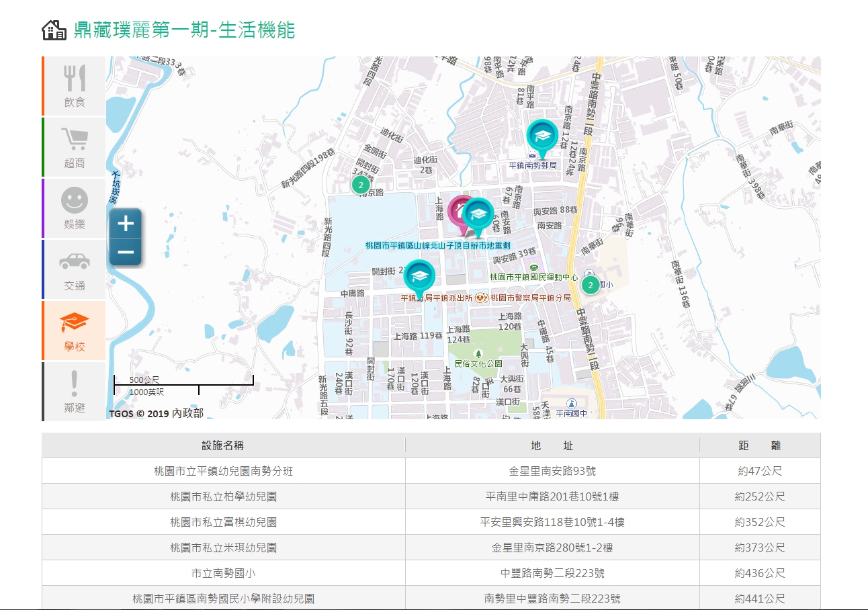The width and height of the screenshot is (868, 610).
Task: Expand the green cluster marker near 南京路
Action: click(361, 184)
